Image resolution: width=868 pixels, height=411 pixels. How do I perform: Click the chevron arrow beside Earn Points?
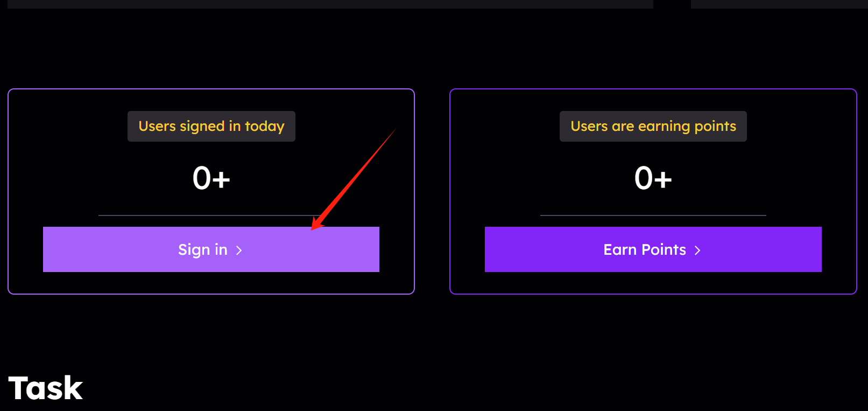click(x=697, y=250)
